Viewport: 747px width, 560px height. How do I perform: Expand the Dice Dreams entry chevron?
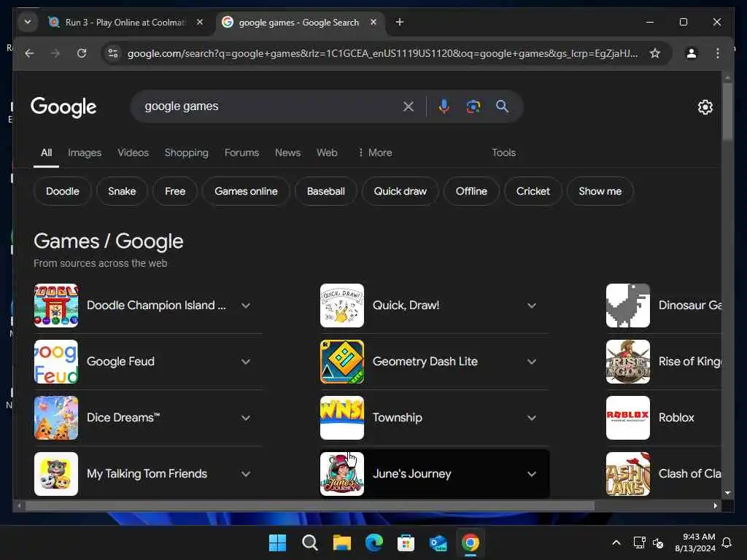pos(246,418)
